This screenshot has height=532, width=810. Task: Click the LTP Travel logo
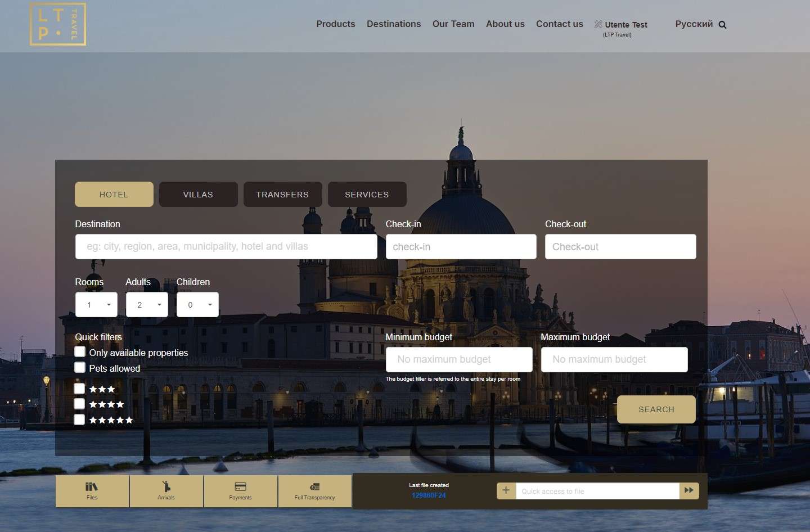[57, 24]
